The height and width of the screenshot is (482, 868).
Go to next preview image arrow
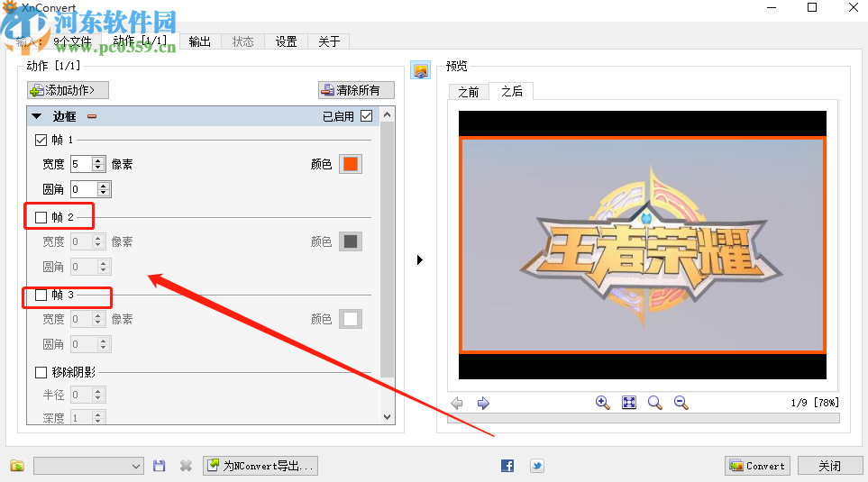(483, 403)
